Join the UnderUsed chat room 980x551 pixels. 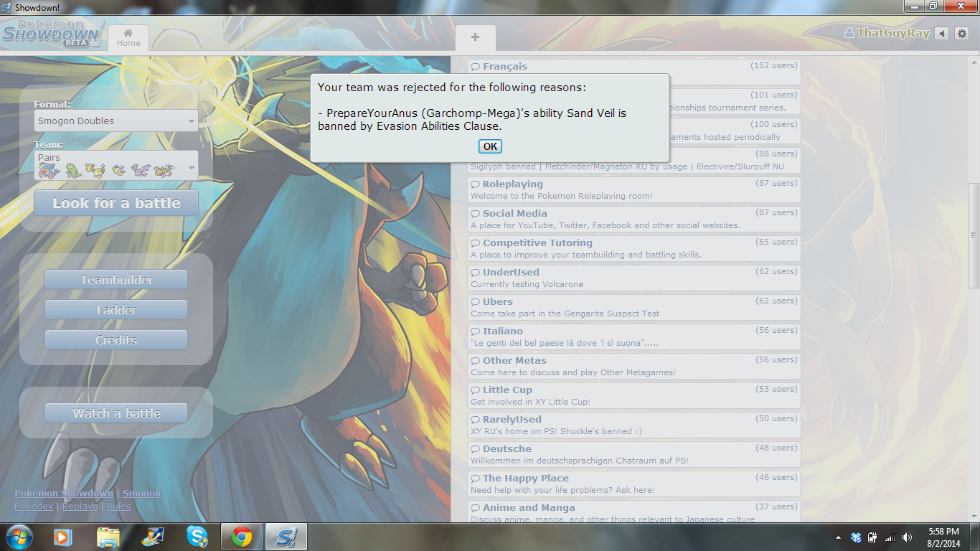coord(633,278)
